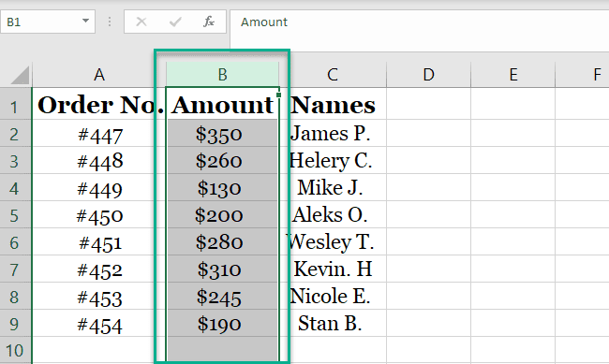Expand the Name Box dropdown arrow
Viewport: 609px width, 364px height.
(x=85, y=21)
